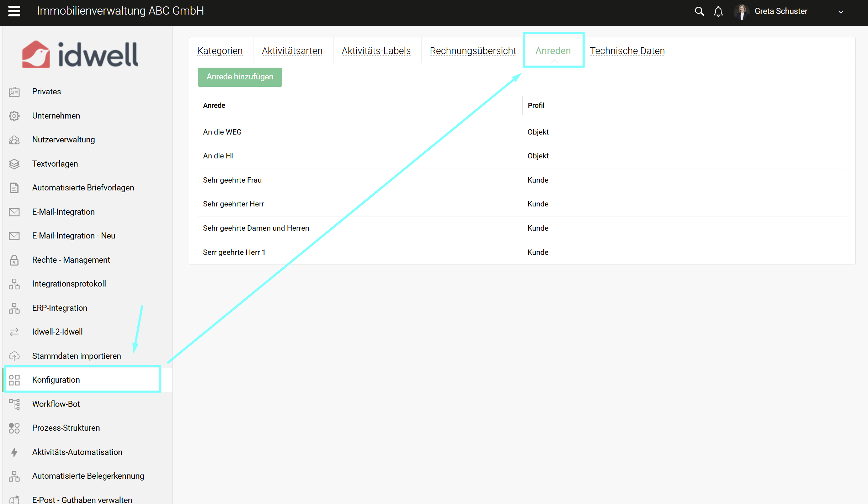Click Greta Schuster profile avatar
Viewport: 868px width, 504px height.
coord(741,11)
